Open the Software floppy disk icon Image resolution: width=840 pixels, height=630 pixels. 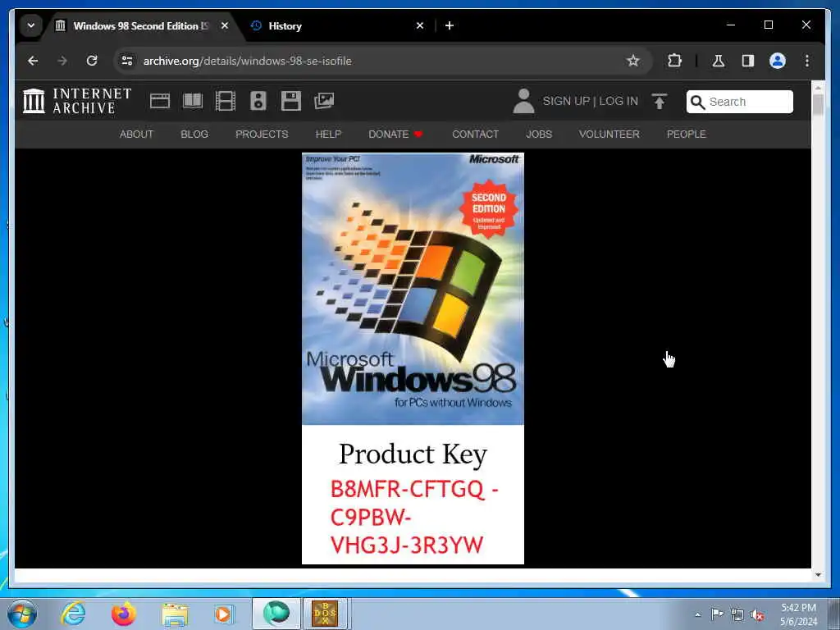(x=291, y=101)
